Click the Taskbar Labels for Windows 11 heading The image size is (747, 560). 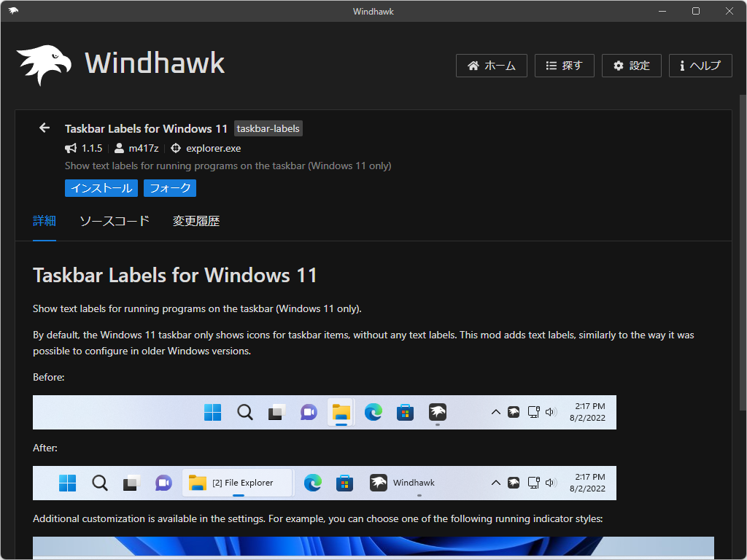pos(175,275)
